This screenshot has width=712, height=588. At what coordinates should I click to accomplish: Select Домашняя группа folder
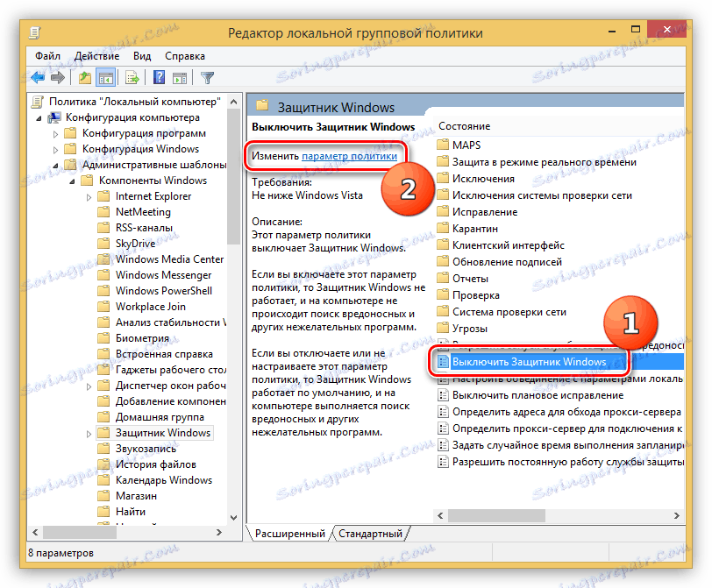point(160,417)
